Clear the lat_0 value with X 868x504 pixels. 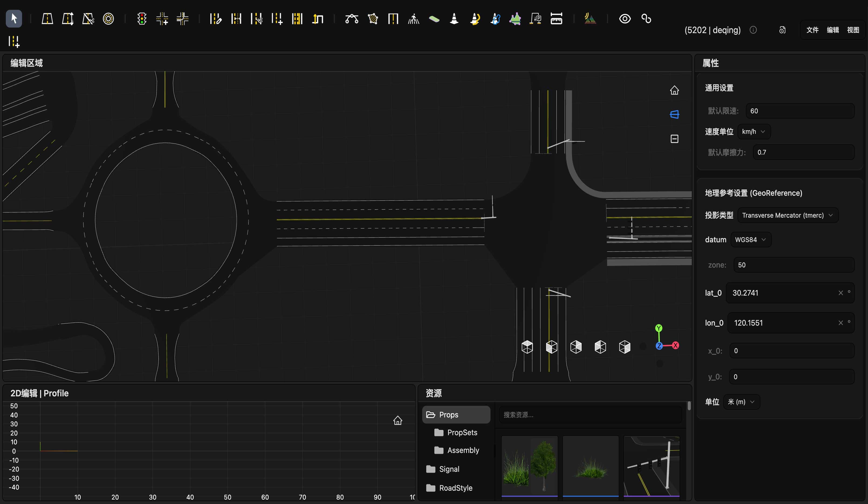[840, 293]
